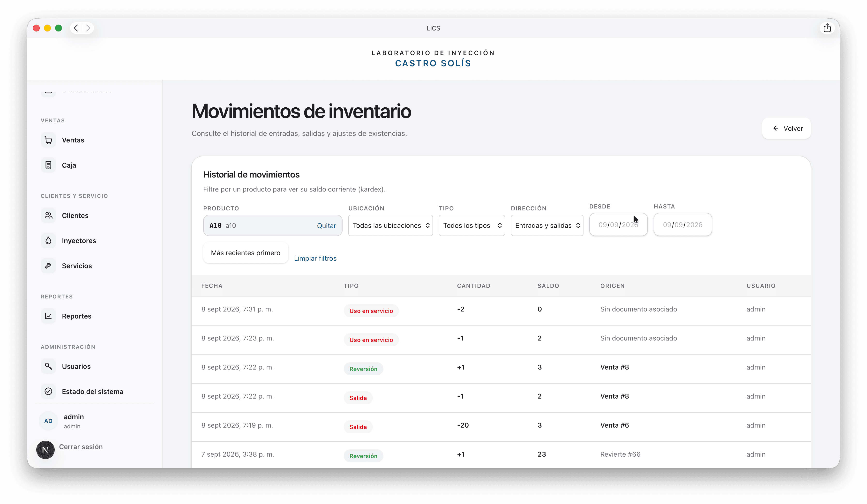
Task: Click the FECHA column header
Action: (x=212, y=286)
